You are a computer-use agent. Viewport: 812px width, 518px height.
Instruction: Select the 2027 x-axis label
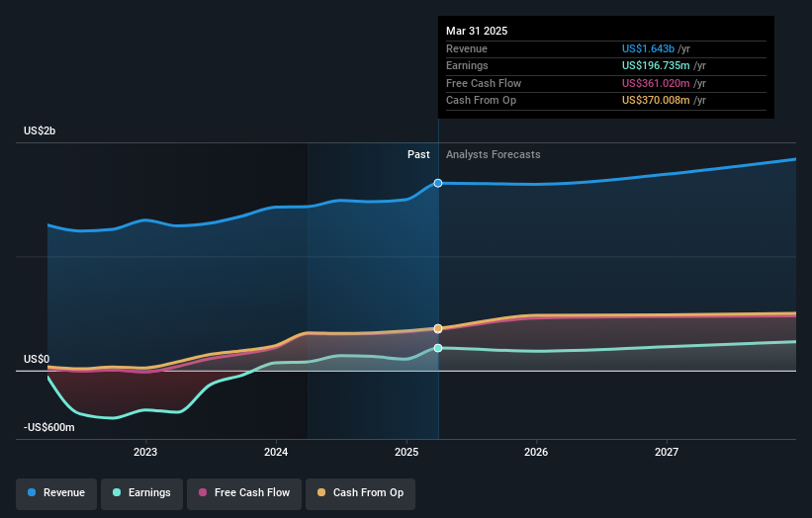point(667,453)
